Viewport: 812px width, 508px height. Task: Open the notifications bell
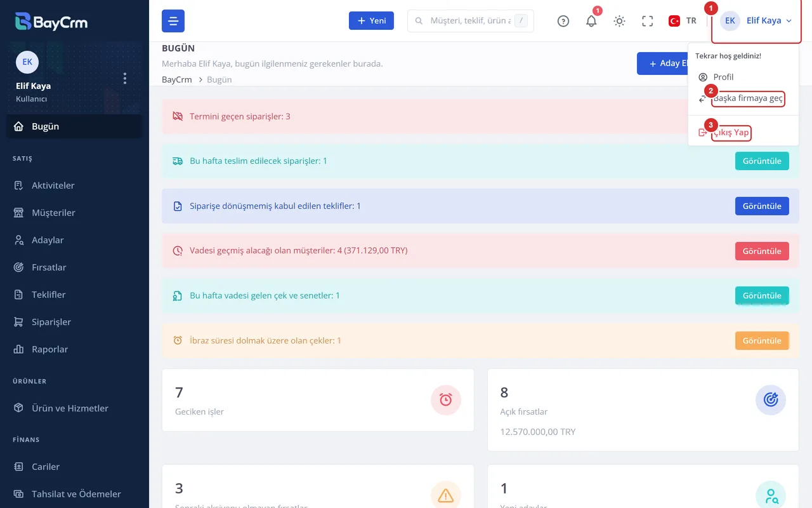(591, 21)
